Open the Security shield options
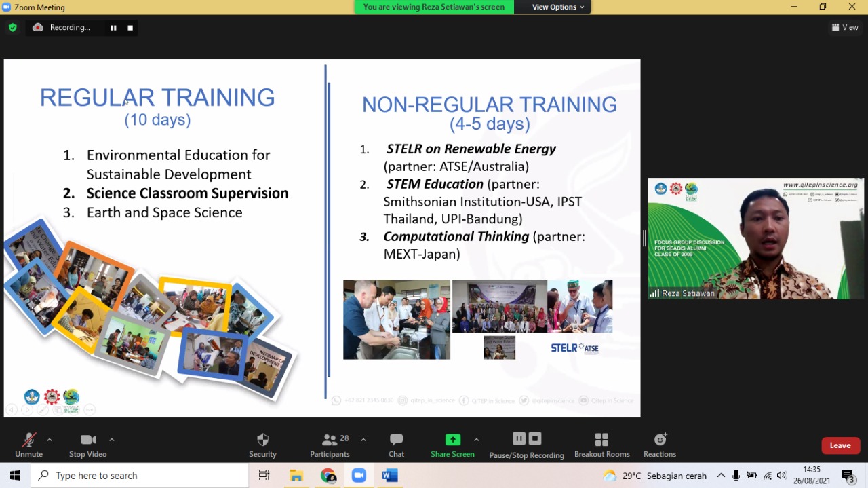 (262, 445)
